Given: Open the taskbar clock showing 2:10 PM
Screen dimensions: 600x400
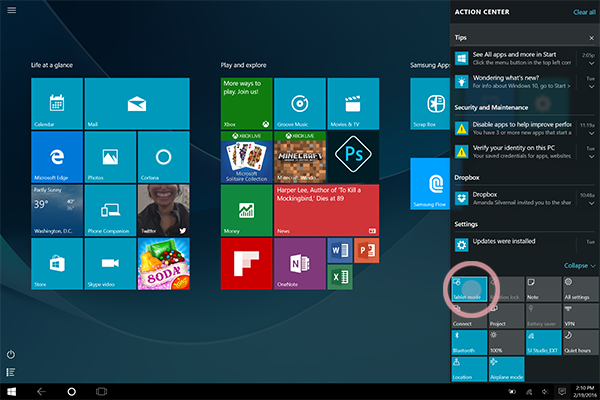Looking at the screenshot, I should pos(584,391).
